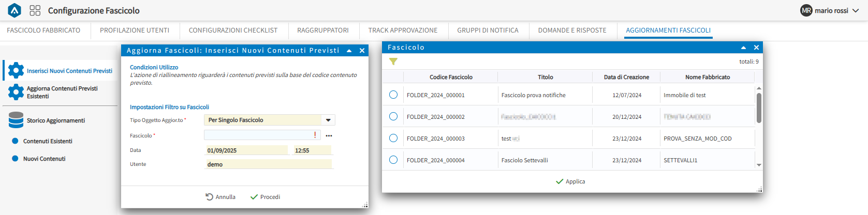The width and height of the screenshot is (868, 215).
Task: Select radio button for FOLDER_2024_000001
Action: tap(393, 95)
